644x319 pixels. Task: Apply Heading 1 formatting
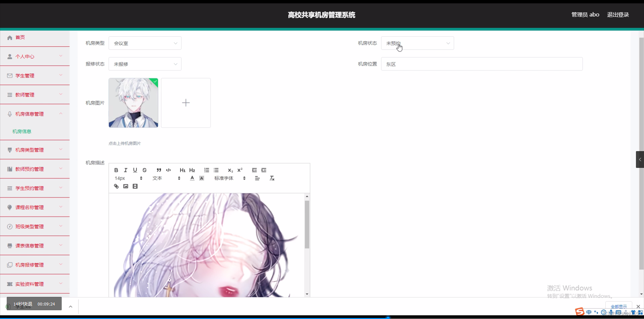point(182,170)
